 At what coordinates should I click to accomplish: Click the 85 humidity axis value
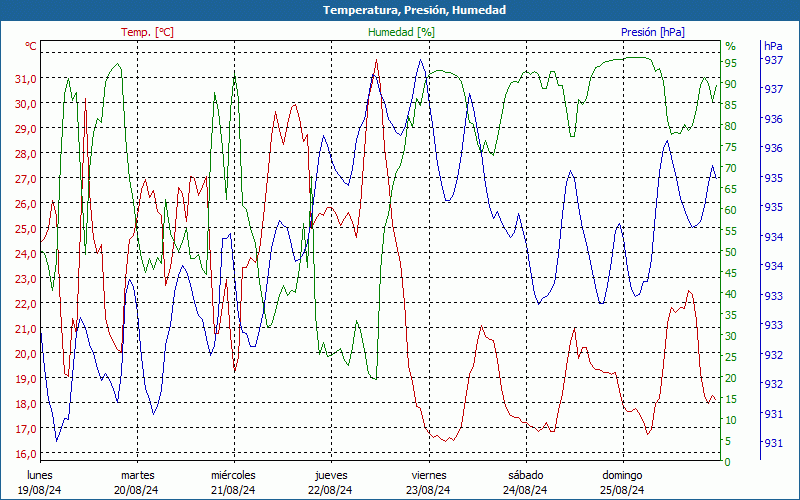tap(731, 105)
